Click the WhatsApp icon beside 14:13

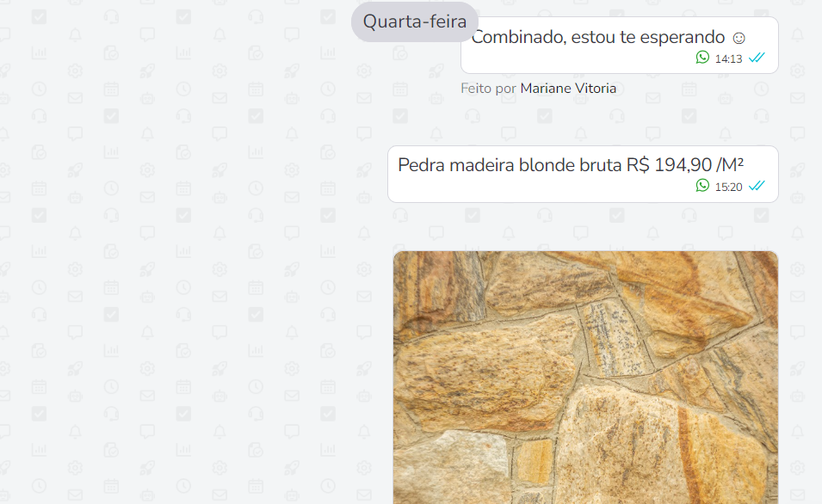(x=702, y=57)
